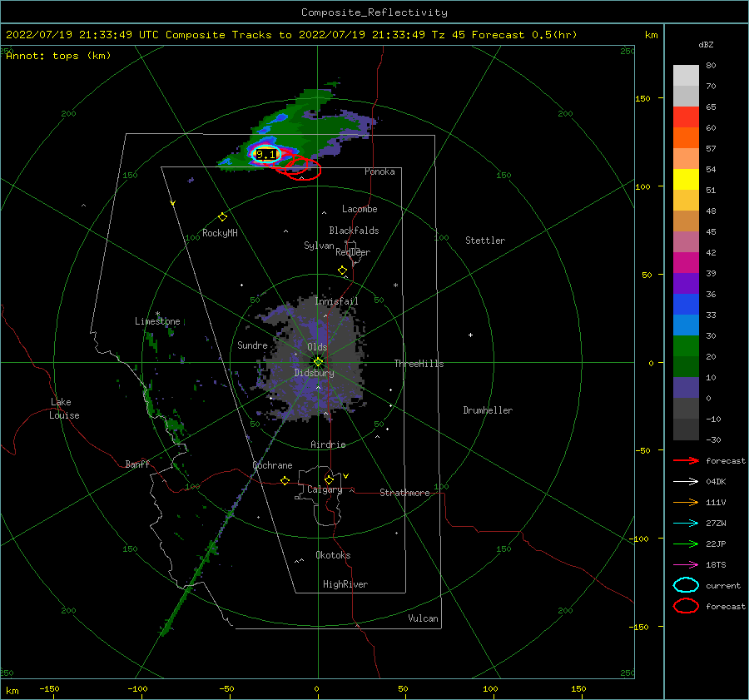Click the red forecast ellipse on the map
Viewport: 749px width, 700px height.
(x=303, y=170)
